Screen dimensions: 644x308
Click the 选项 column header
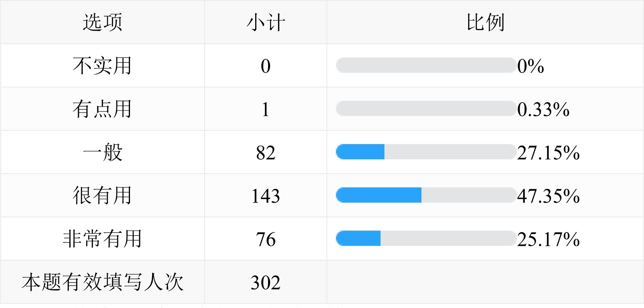[x=102, y=23]
